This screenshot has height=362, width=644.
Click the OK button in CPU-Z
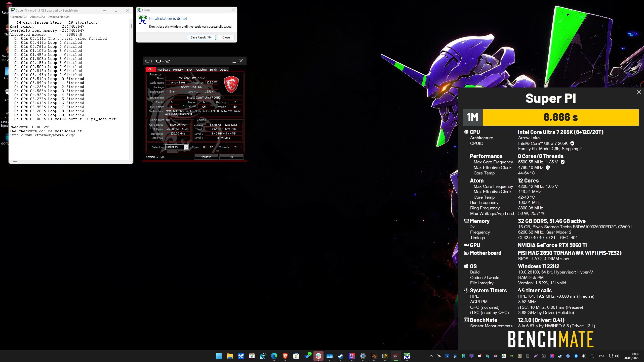pyautogui.click(x=231, y=157)
